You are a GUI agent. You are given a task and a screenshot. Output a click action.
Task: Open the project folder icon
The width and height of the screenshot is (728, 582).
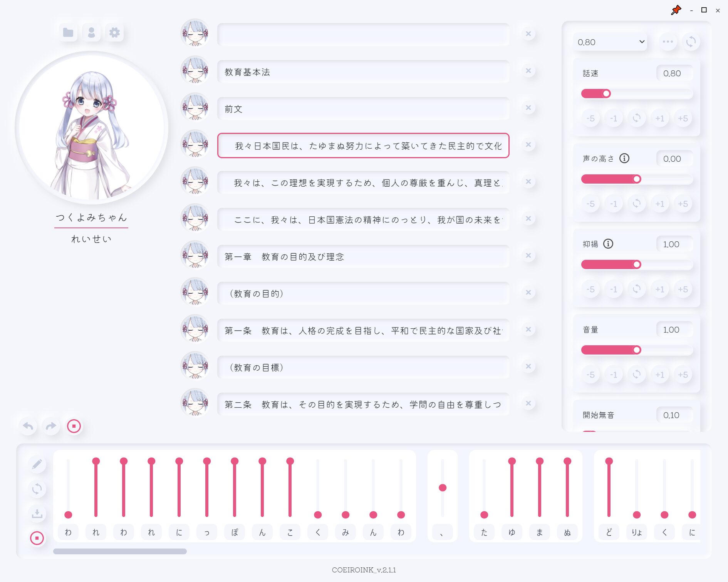68,32
